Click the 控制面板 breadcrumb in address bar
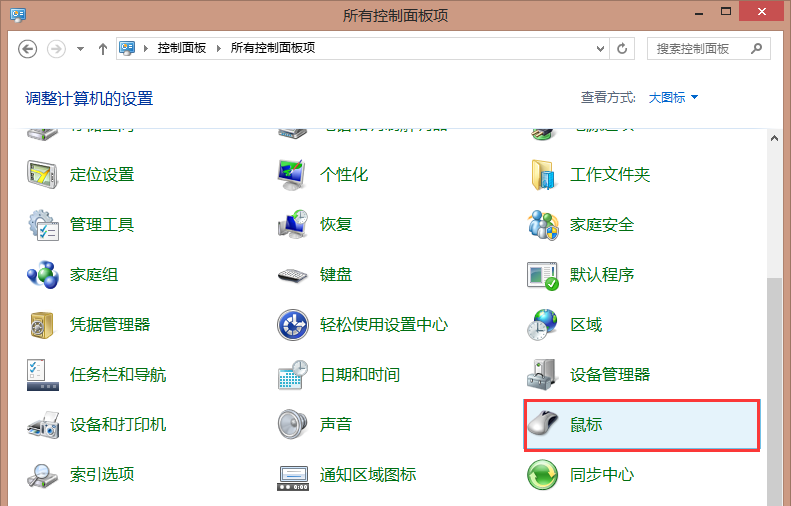 (182, 48)
